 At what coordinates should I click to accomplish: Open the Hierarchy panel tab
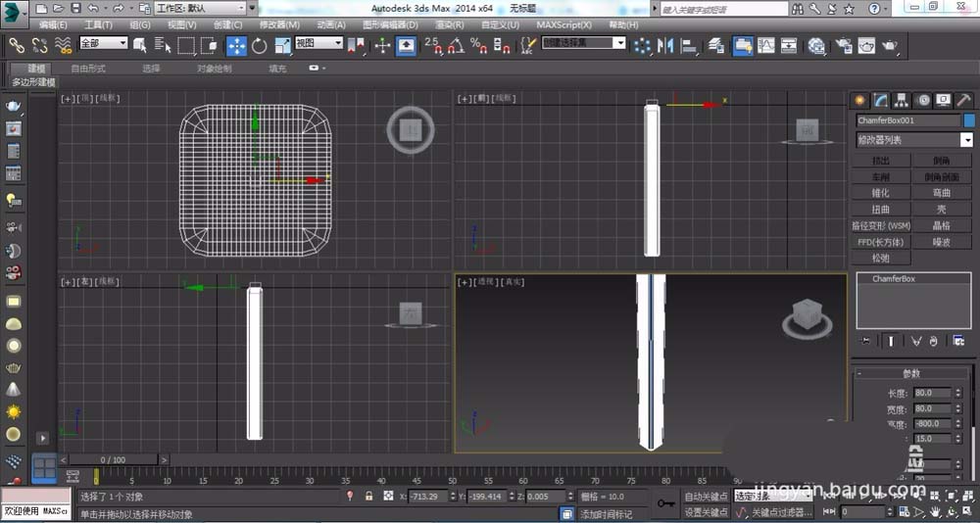[902, 100]
